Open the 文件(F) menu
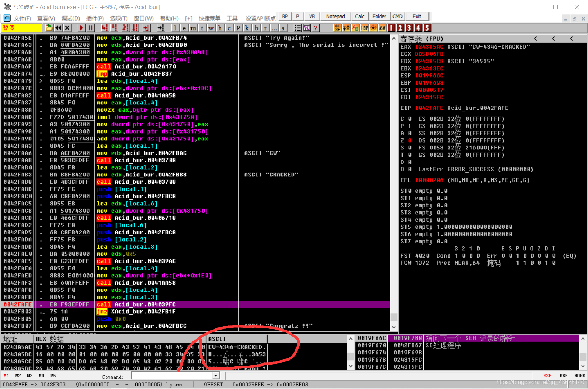This screenshot has width=588, height=389. pos(22,18)
